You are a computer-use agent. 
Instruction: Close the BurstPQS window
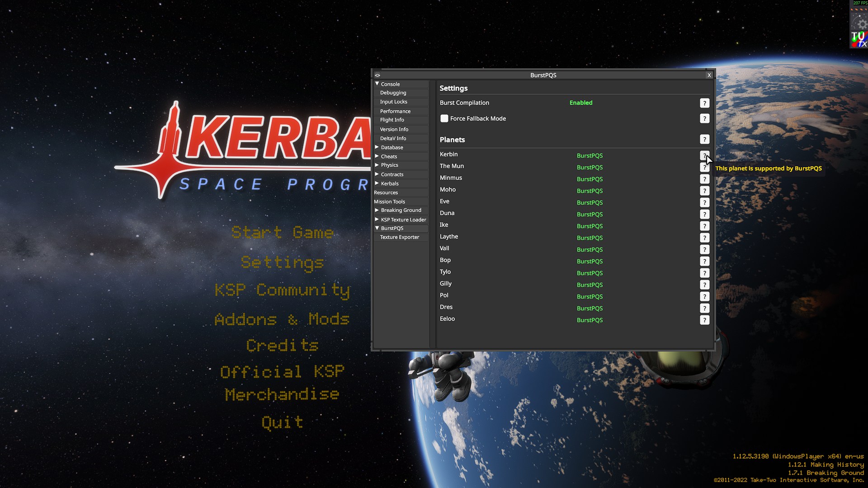709,75
